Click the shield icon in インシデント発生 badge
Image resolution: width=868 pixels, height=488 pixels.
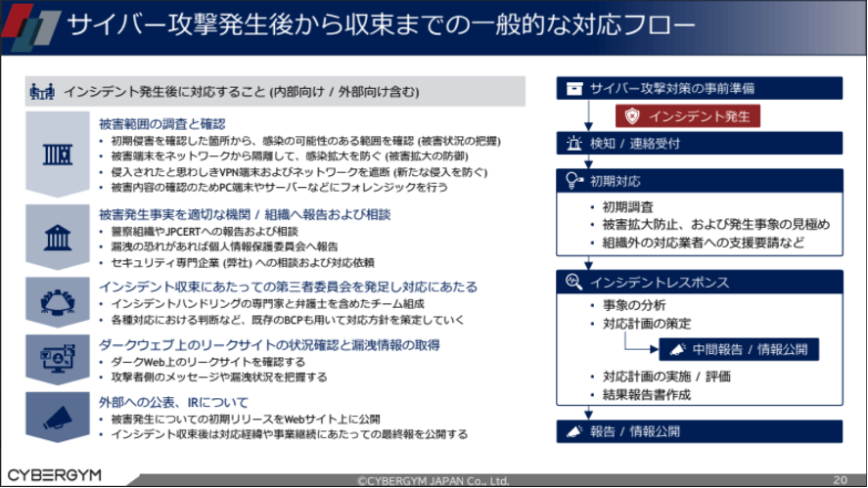coord(632,116)
